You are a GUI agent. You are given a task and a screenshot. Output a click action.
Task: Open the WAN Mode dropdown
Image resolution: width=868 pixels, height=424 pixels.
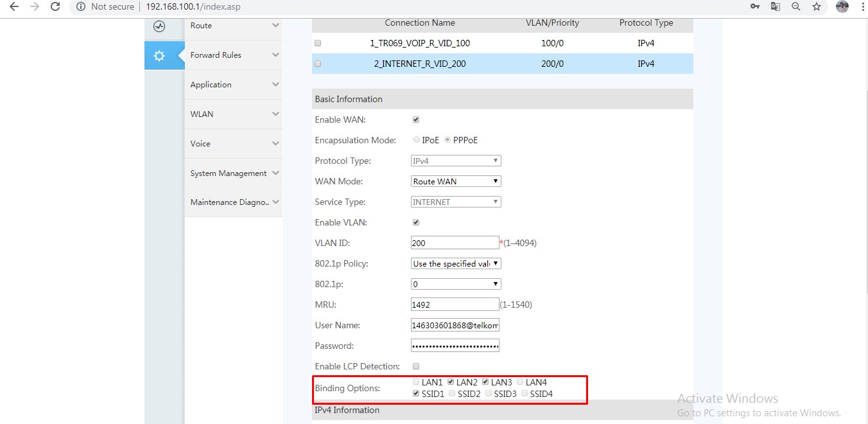tap(455, 181)
